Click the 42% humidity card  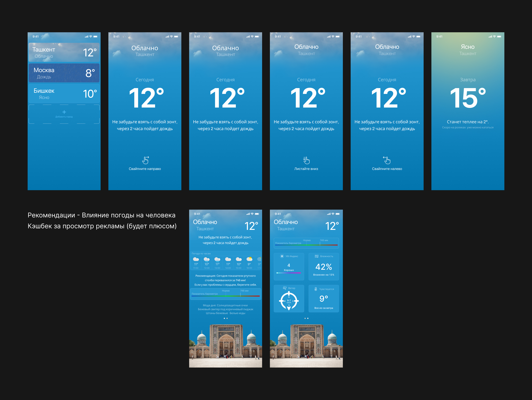point(323,267)
